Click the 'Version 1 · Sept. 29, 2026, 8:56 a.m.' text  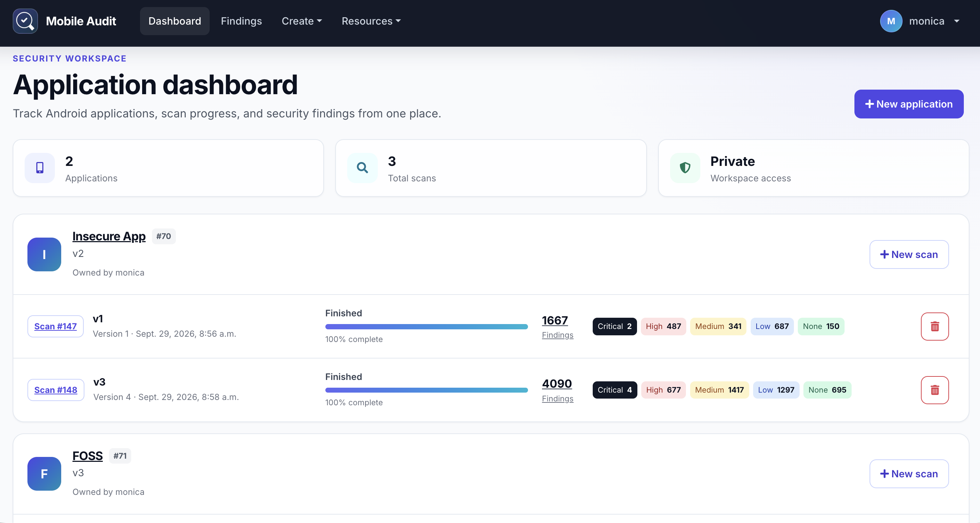click(x=164, y=334)
